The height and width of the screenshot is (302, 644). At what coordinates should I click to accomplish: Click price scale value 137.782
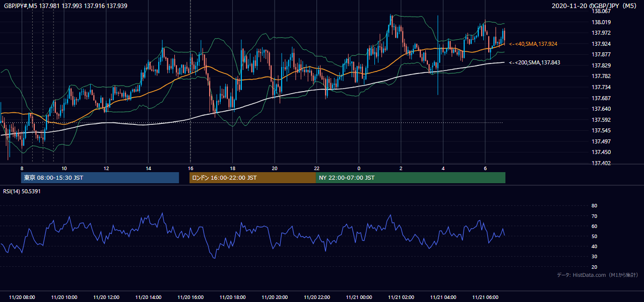click(x=601, y=76)
